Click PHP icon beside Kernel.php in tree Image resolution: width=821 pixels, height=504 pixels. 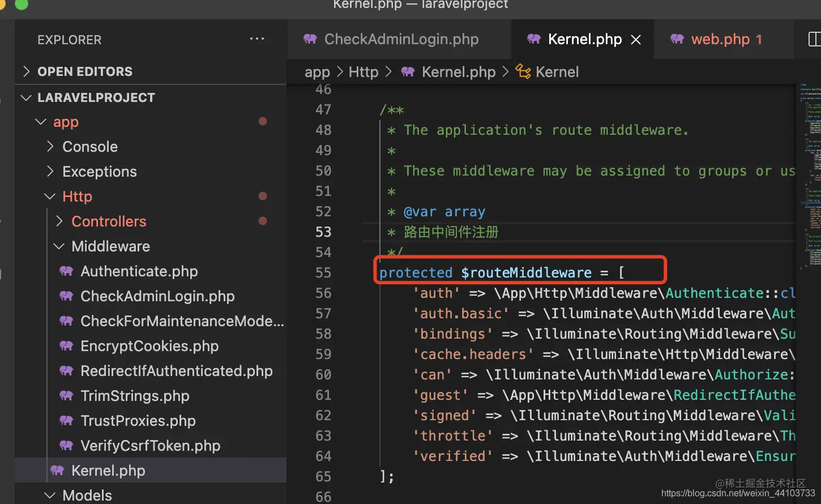(57, 471)
